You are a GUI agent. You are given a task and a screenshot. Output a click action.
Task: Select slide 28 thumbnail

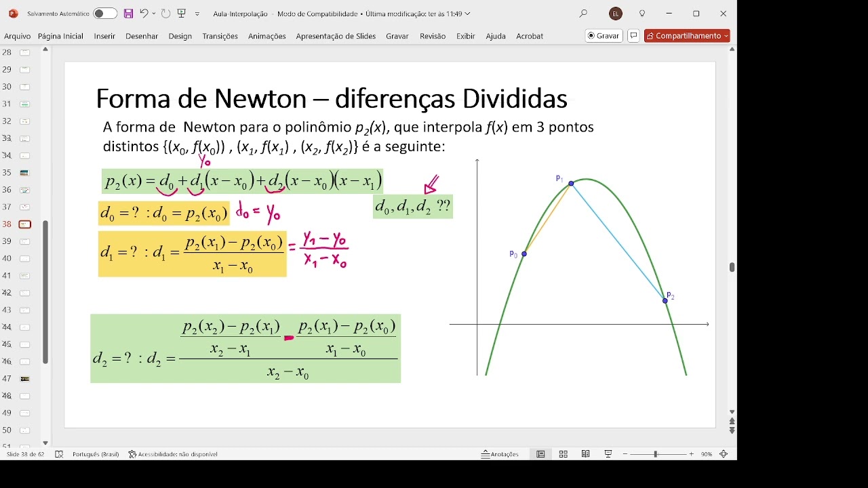click(25, 52)
